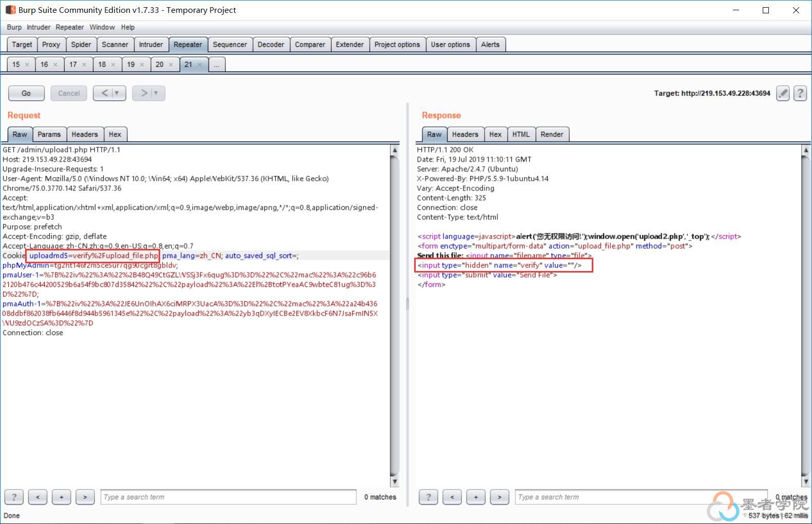The height and width of the screenshot is (524, 812).
Task: Close Repeater request tab 17
Action: pos(84,65)
